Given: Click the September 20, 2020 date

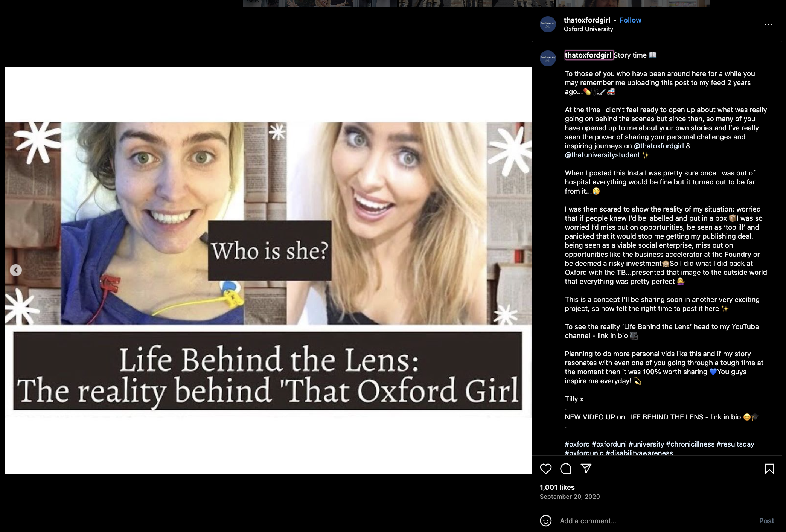Looking at the screenshot, I should coord(570,497).
